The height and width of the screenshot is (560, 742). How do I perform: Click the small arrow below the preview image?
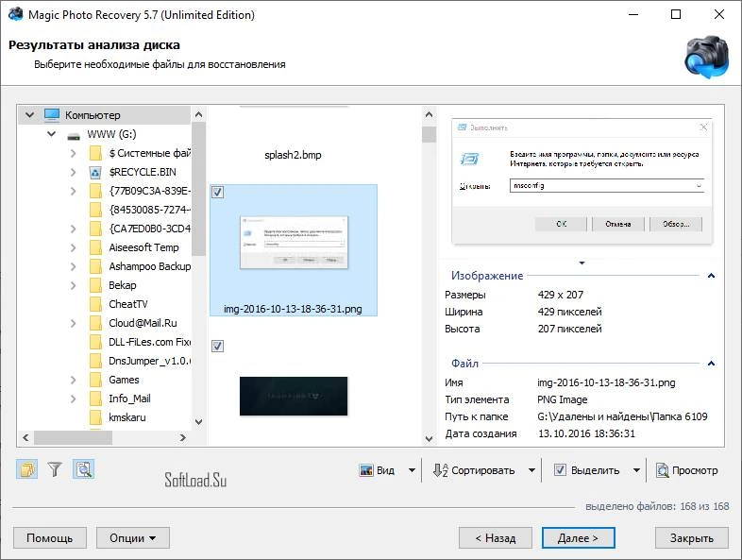pyautogui.click(x=582, y=263)
